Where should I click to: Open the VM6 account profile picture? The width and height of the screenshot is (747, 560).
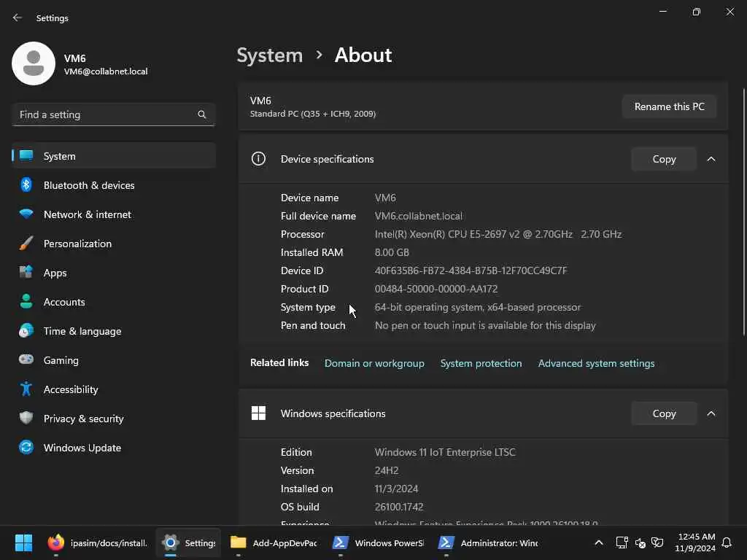[34, 63]
